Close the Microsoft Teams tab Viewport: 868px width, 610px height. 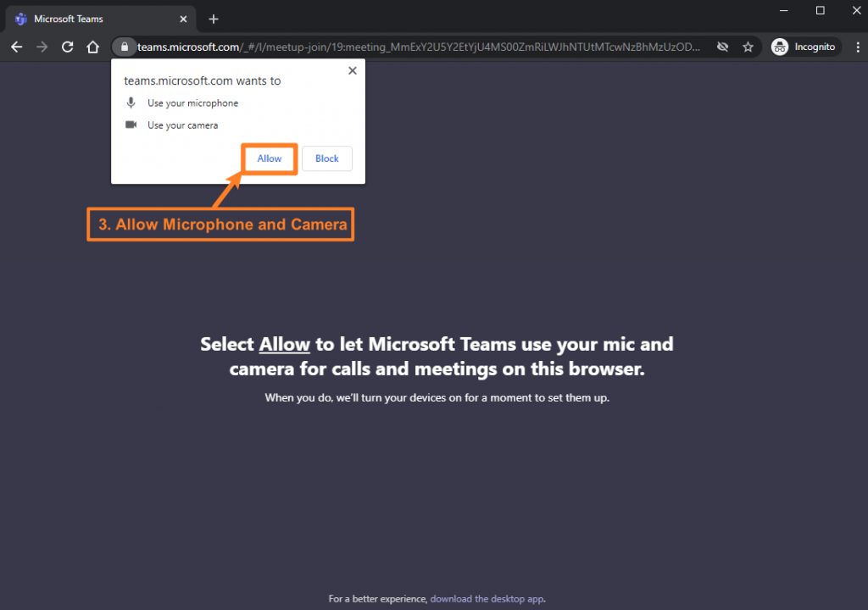tap(183, 19)
